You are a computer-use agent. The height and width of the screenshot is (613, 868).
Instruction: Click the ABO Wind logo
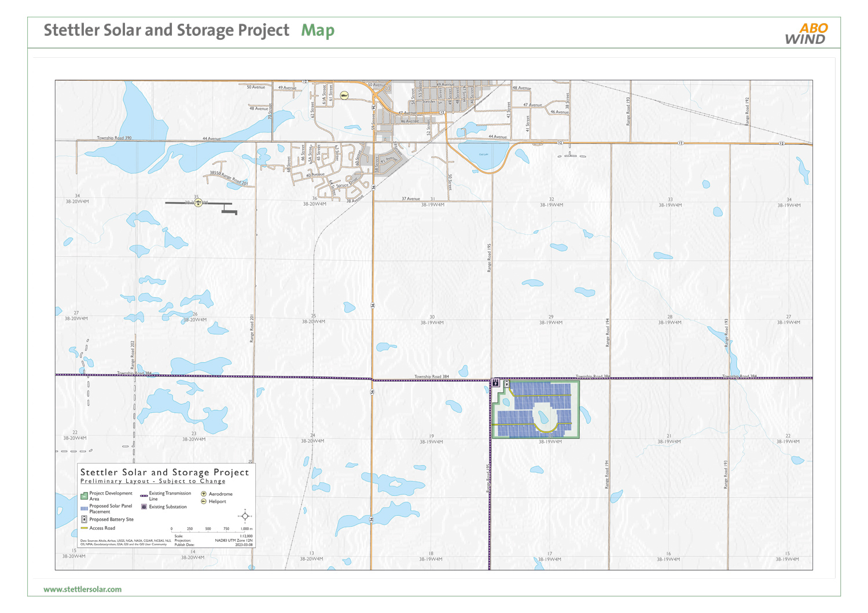pyautogui.click(x=806, y=34)
